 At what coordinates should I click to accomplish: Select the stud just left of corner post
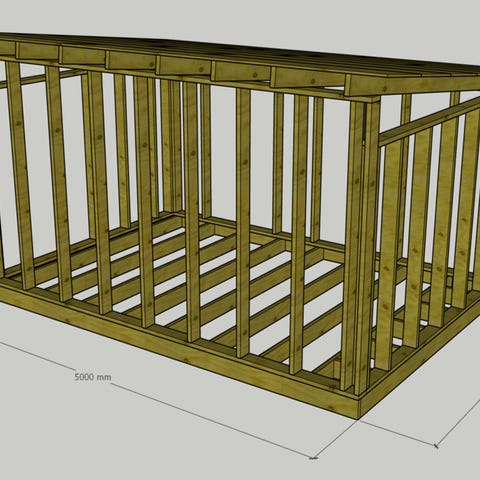[x=298, y=233]
